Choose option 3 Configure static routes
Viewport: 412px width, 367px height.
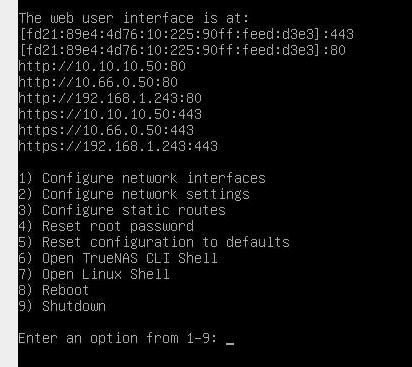point(122,210)
